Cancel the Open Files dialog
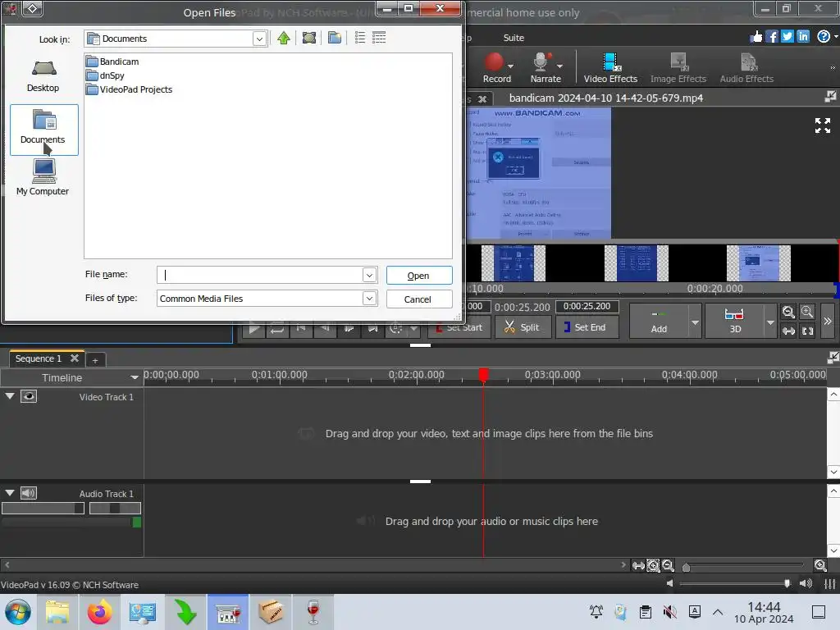840x630 pixels. pos(418,299)
